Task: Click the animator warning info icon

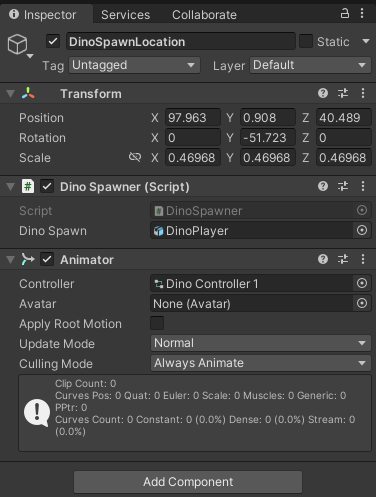Action: pyautogui.click(x=37, y=413)
